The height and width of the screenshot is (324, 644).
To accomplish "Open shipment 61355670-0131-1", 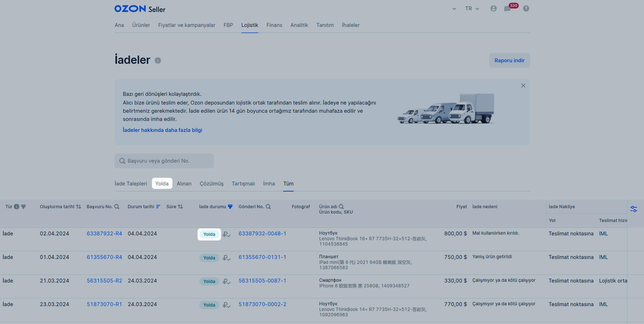I will [262, 257].
